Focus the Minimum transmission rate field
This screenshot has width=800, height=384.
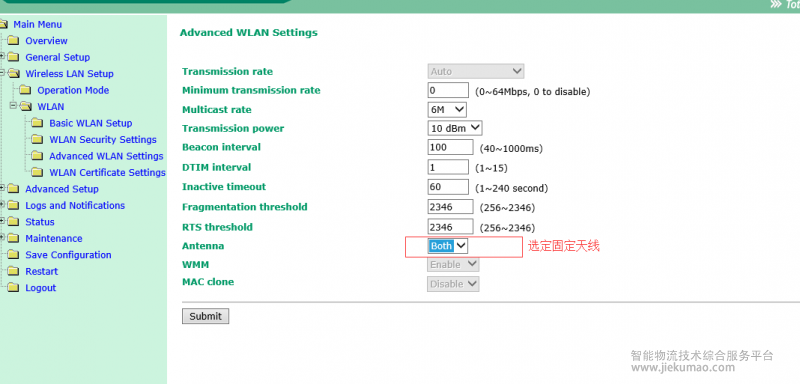(x=448, y=90)
